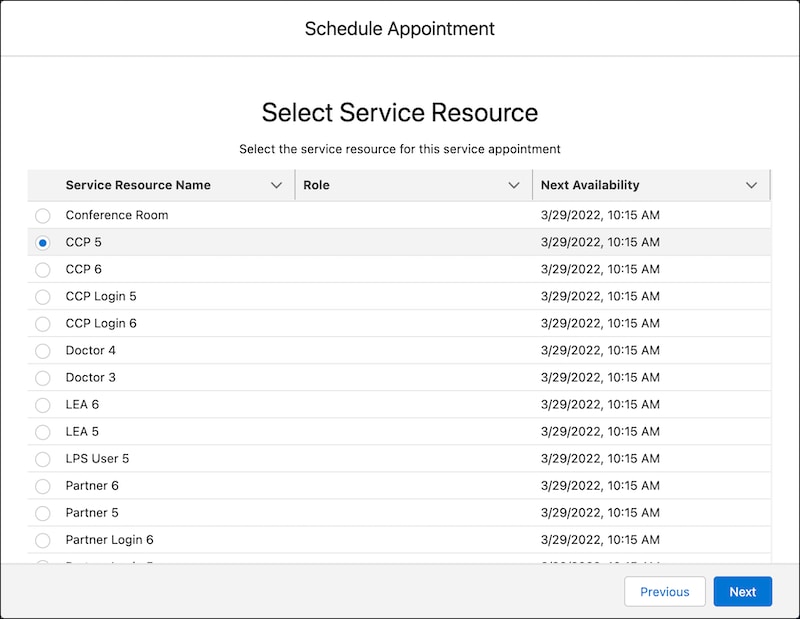Click the LPS User 5 name text
Screen dimensions: 800x619
point(97,458)
